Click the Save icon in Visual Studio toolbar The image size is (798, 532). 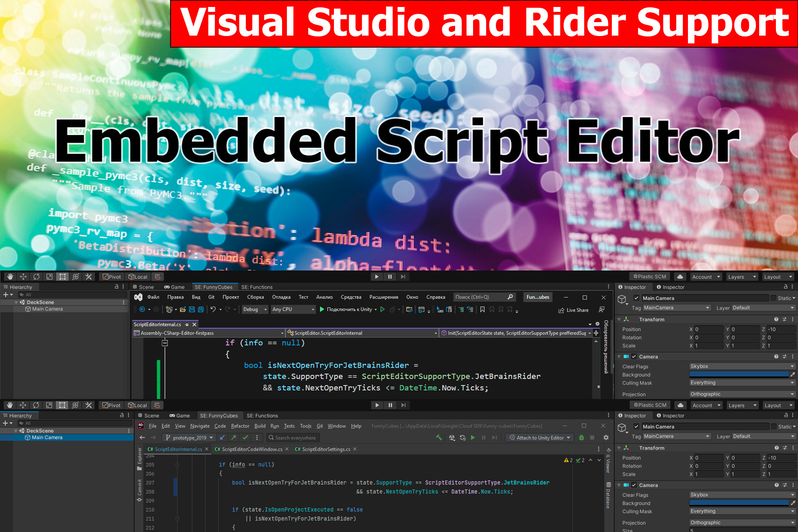coord(193,309)
